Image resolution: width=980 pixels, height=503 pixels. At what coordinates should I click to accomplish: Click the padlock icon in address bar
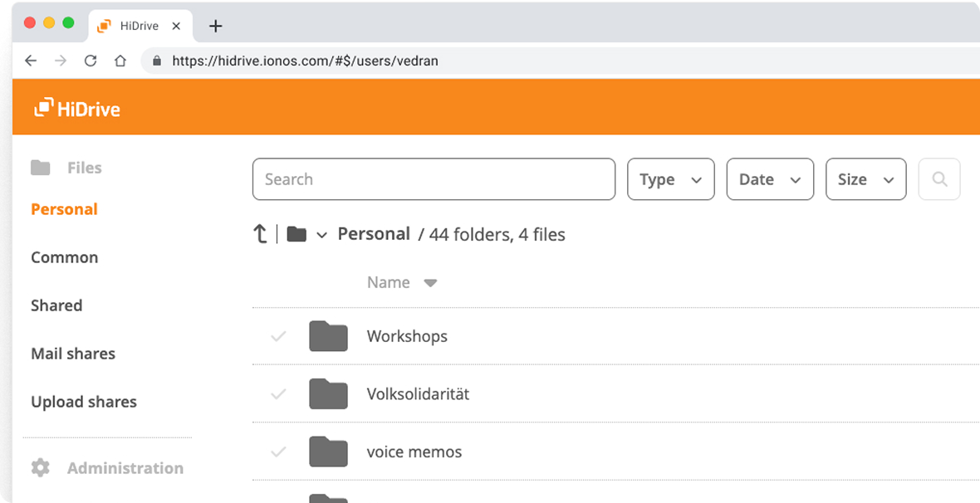tap(157, 61)
